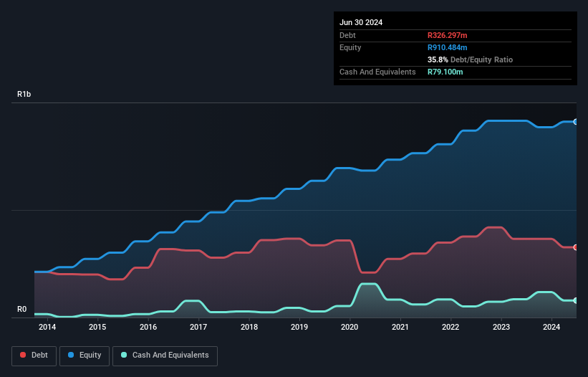The width and height of the screenshot is (588, 377).
Task: Click the 2021 x-axis label
Action: pos(400,327)
